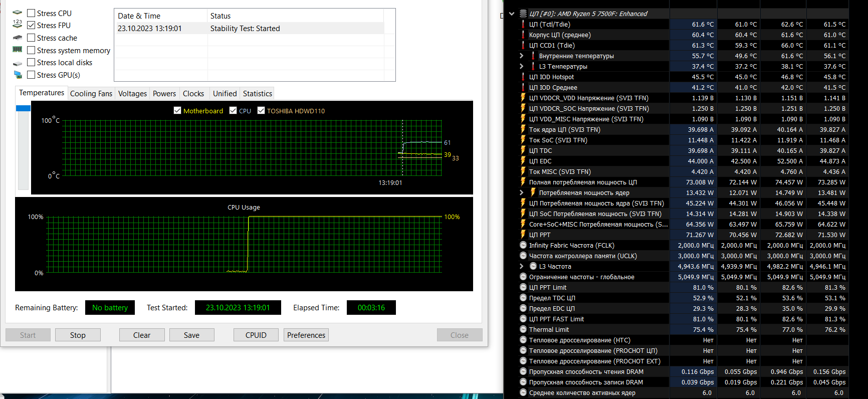Click the circle icon of Thermal Limit row
The image size is (868, 399).
pos(523,329)
